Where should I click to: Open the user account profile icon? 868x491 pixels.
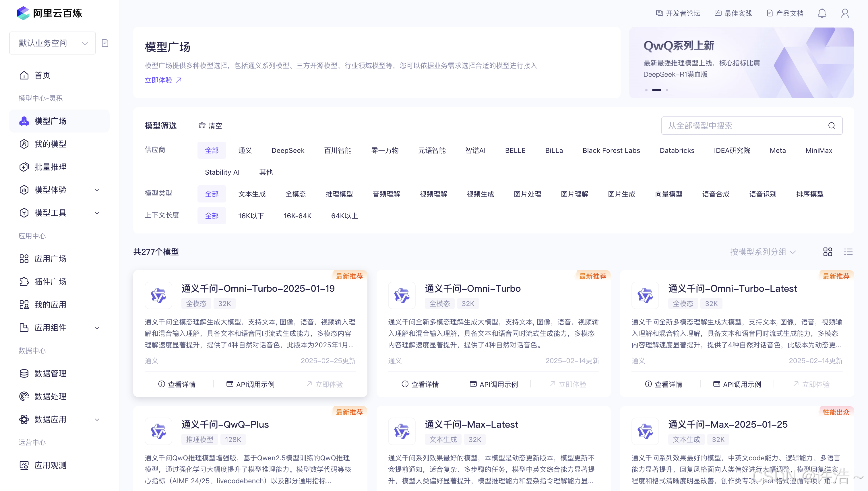coord(845,13)
